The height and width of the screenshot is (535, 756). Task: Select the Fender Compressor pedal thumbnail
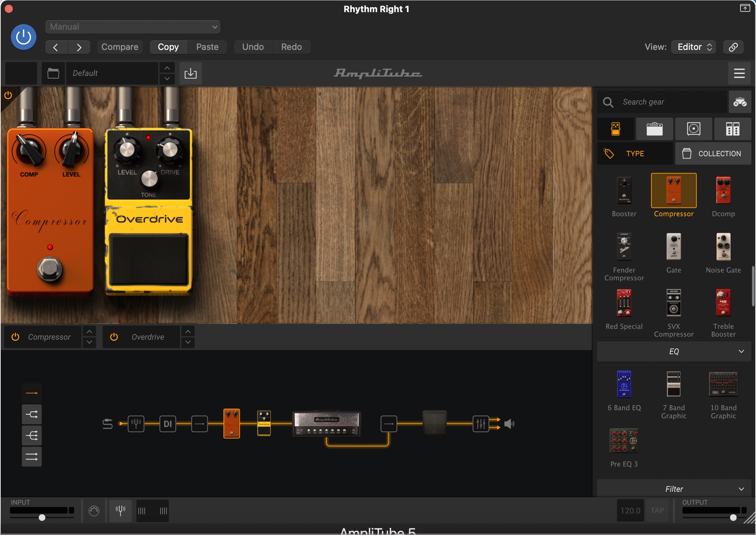[x=624, y=247]
